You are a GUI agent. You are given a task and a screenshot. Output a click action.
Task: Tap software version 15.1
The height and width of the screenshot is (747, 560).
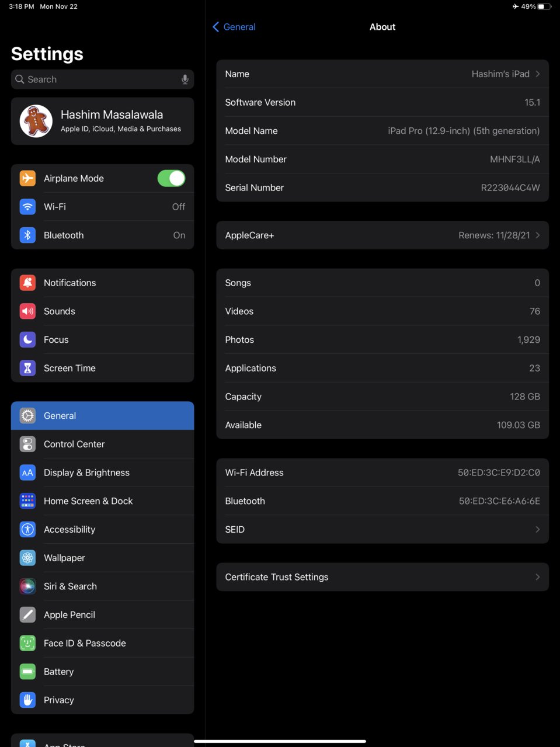tap(532, 103)
